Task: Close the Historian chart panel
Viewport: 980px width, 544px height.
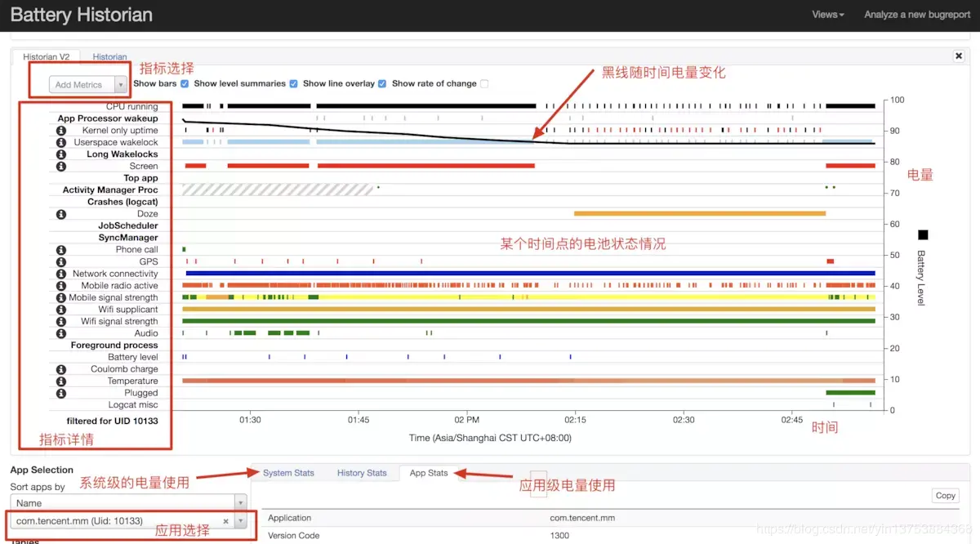Action: coord(959,56)
